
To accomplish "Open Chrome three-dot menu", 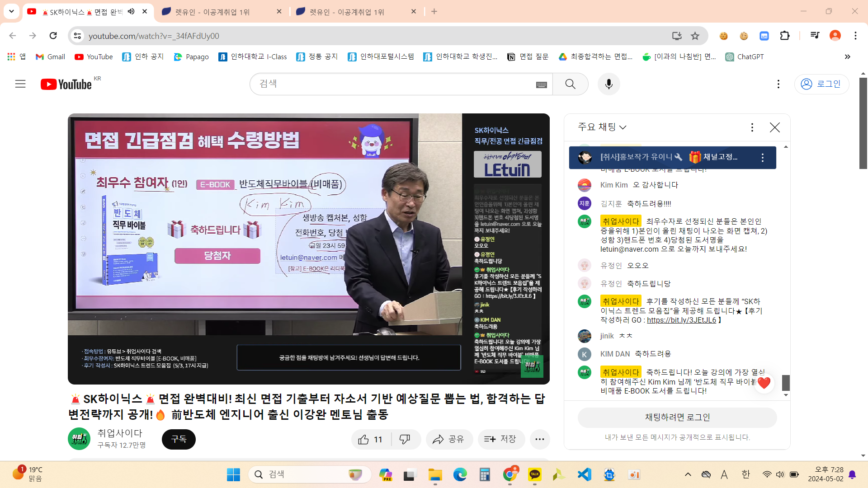I will (855, 36).
